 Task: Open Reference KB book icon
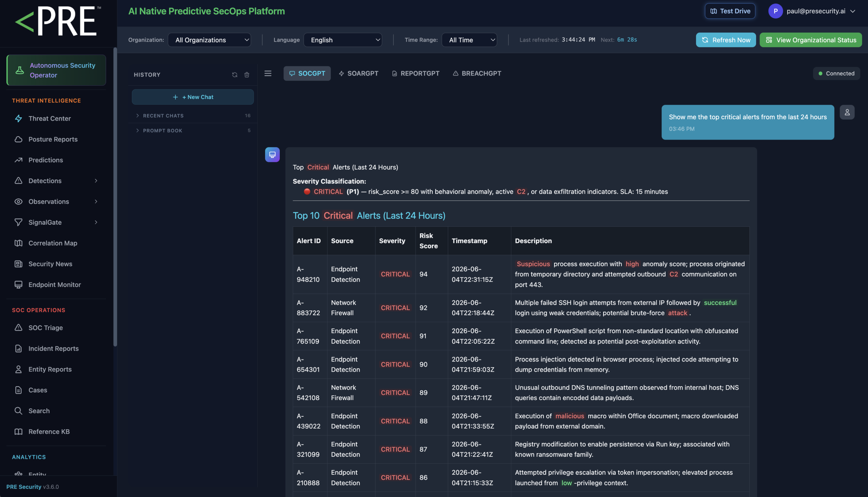[x=18, y=432]
